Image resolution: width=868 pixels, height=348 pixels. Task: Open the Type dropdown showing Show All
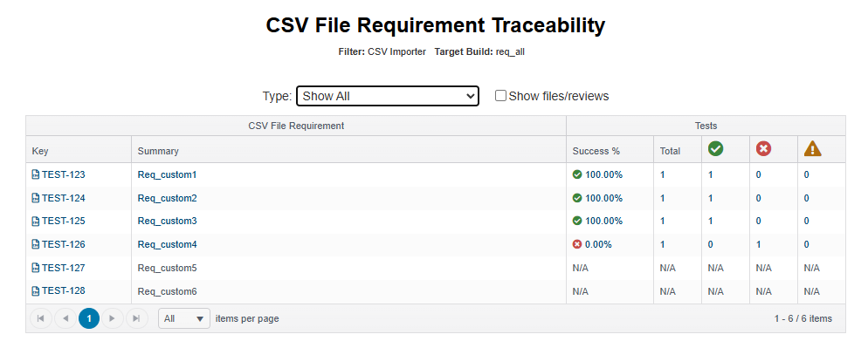coord(388,96)
